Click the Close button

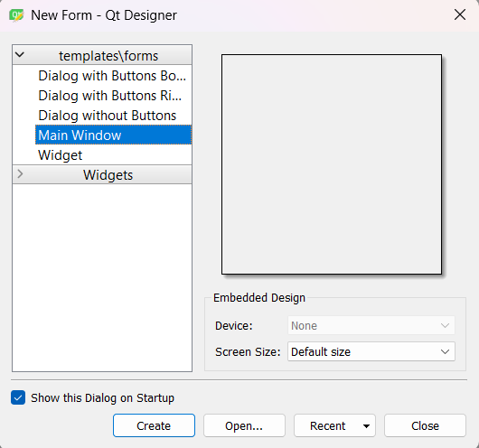pyautogui.click(x=425, y=425)
